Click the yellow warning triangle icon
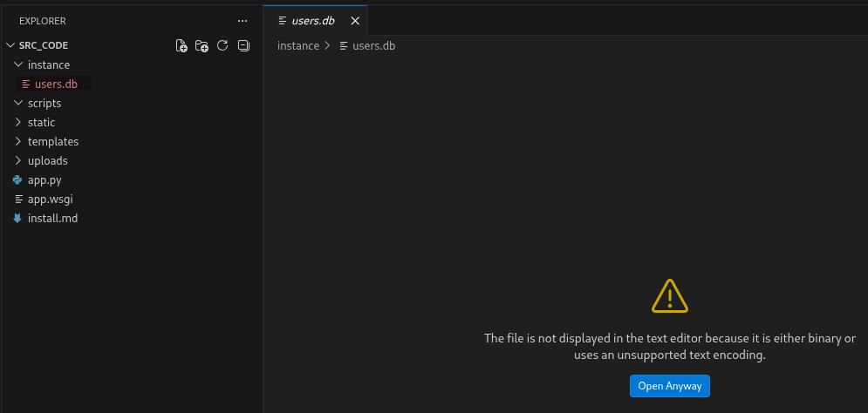This screenshot has width=868, height=413. click(670, 296)
